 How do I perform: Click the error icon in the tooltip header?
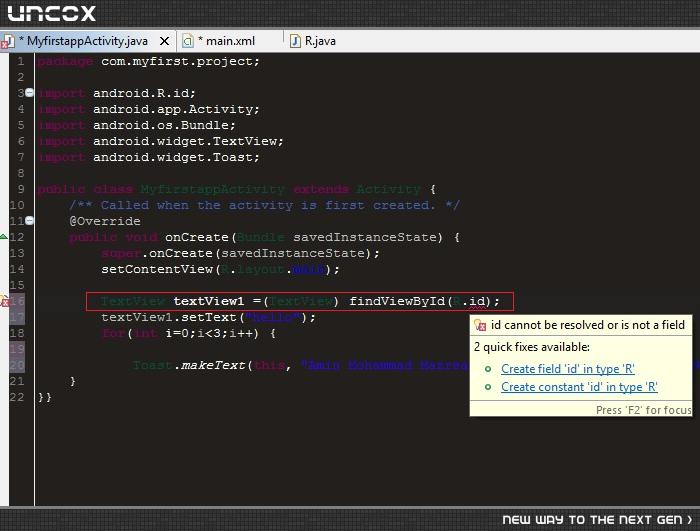coord(480,325)
